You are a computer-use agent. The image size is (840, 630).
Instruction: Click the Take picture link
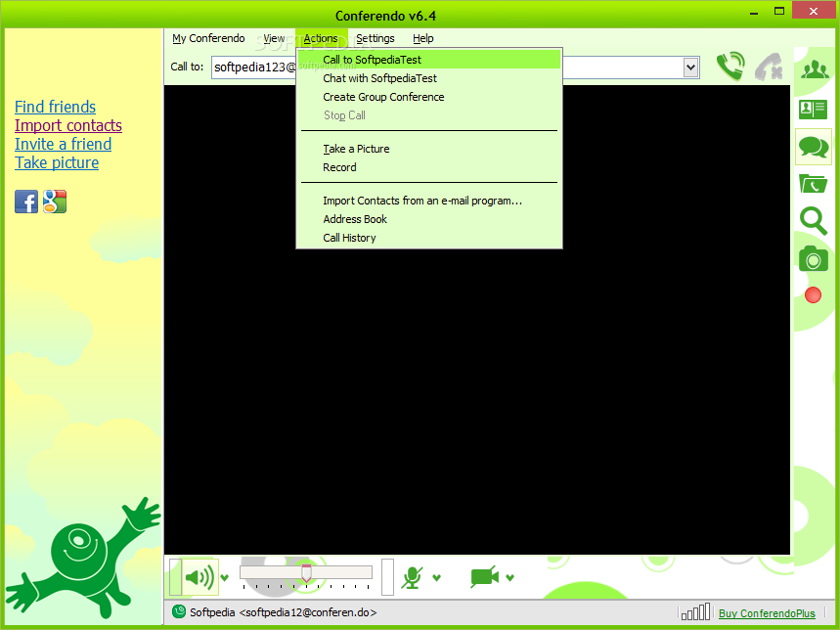coord(57,162)
